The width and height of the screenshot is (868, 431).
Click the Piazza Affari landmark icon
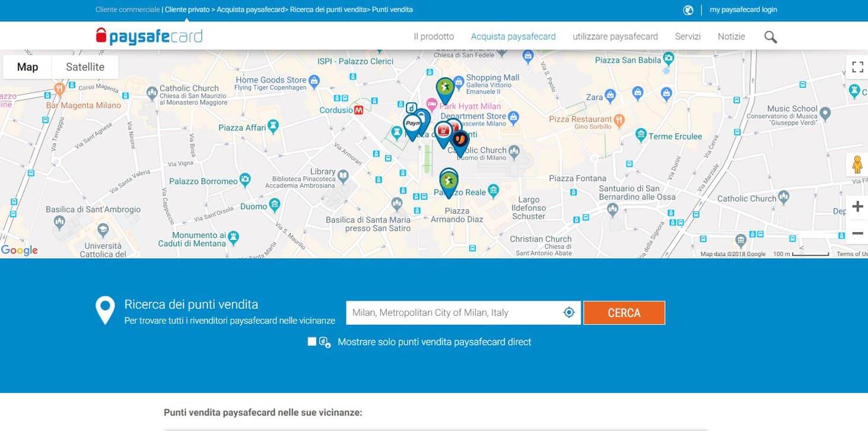273,126
